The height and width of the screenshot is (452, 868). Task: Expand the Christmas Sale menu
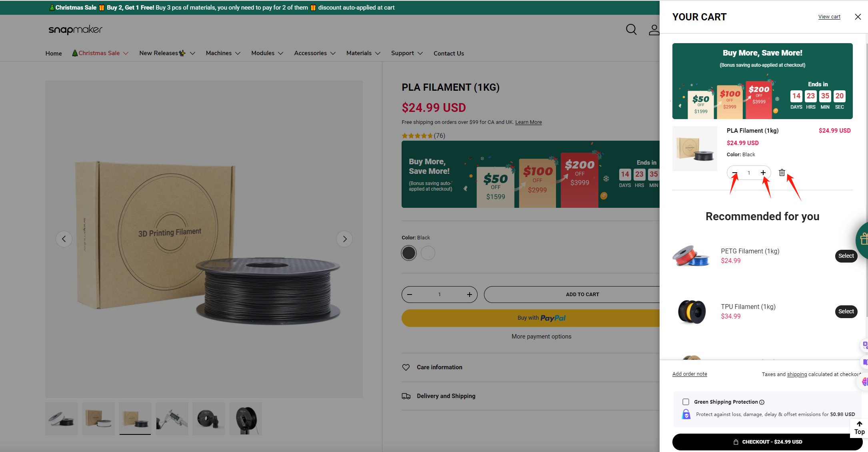point(100,53)
